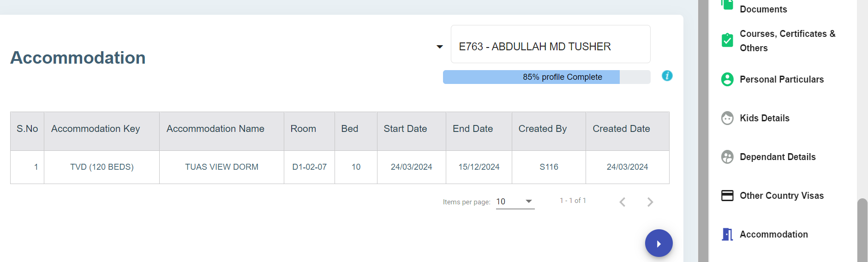Click the Kids Details face icon
Image resolution: width=868 pixels, height=262 pixels.
727,118
